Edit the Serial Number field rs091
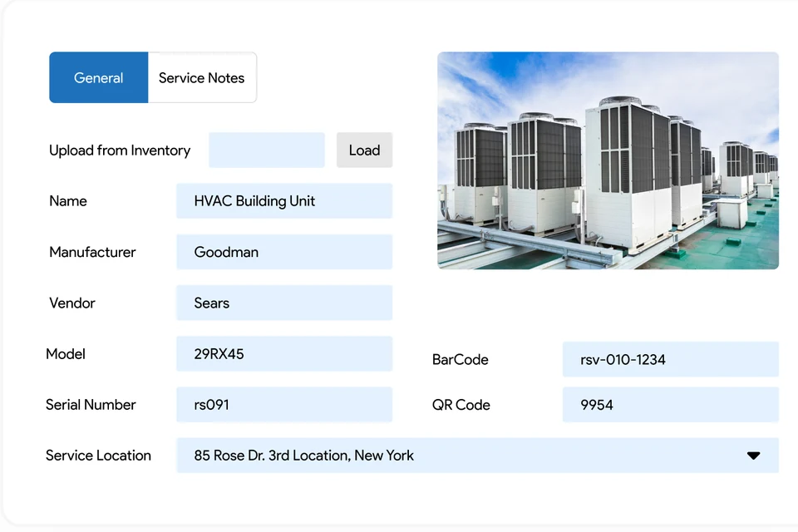 284,405
